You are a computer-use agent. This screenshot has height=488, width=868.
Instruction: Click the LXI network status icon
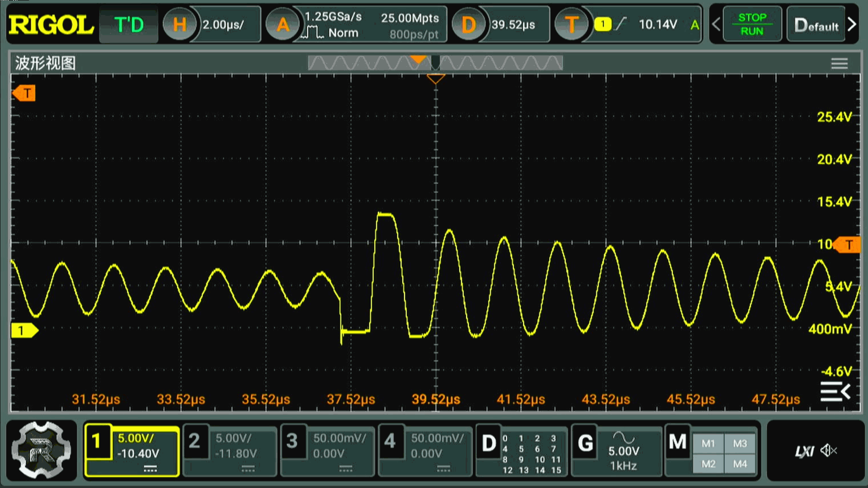coord(804,451)
